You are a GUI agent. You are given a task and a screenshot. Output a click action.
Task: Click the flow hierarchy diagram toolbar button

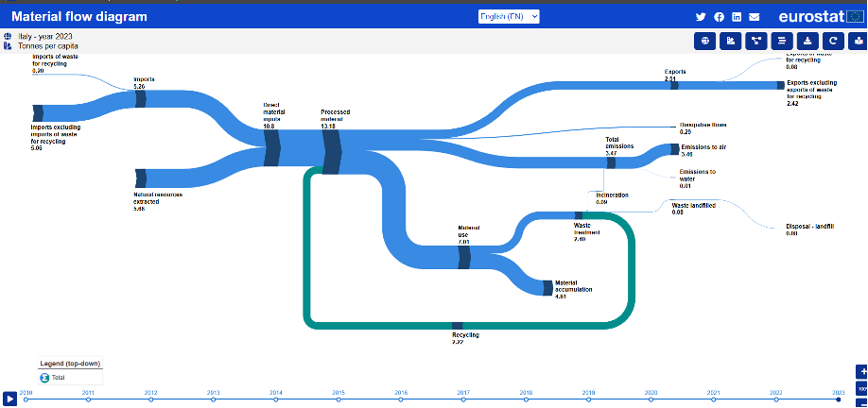click(755, 41)
